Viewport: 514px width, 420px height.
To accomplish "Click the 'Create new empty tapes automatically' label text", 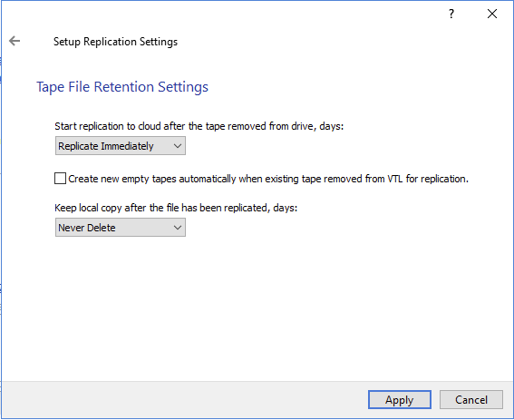I will pyautogui.click(x=268, y=179).
